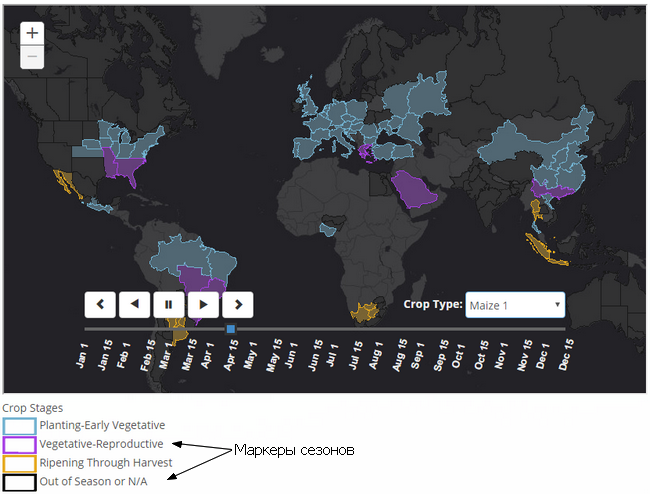The height and width of the screenshot is (494, 650).
Task: Select Mar 15 on the timeline
Action: coord(189,355)
